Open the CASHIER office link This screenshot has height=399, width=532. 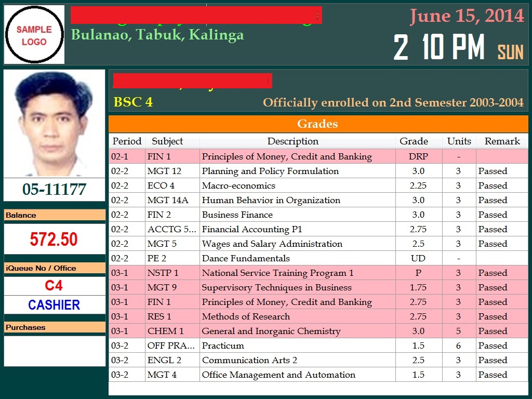pos(54,305)
